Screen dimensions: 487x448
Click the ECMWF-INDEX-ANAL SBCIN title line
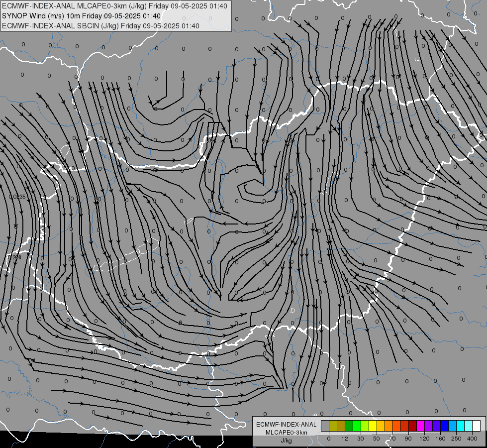(100, 26)
